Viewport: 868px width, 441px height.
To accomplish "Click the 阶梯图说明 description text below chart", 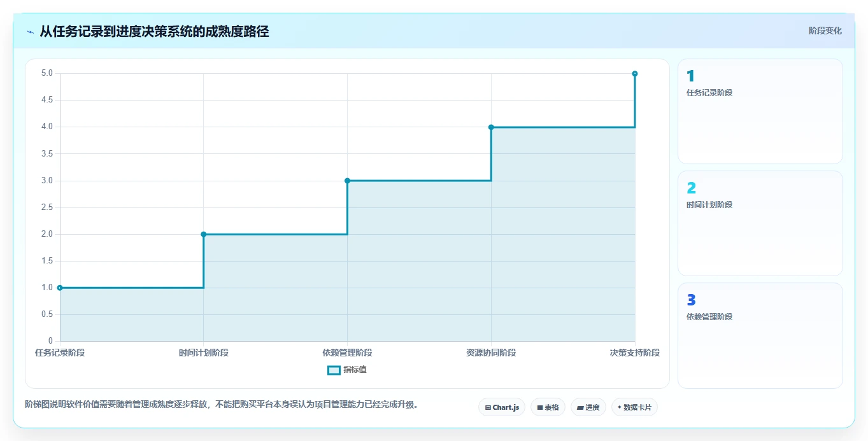I will click(x=222, y=404).
